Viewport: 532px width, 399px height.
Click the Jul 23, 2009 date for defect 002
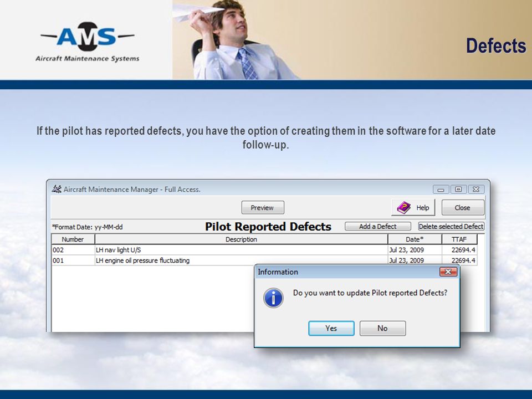(415, 250)
